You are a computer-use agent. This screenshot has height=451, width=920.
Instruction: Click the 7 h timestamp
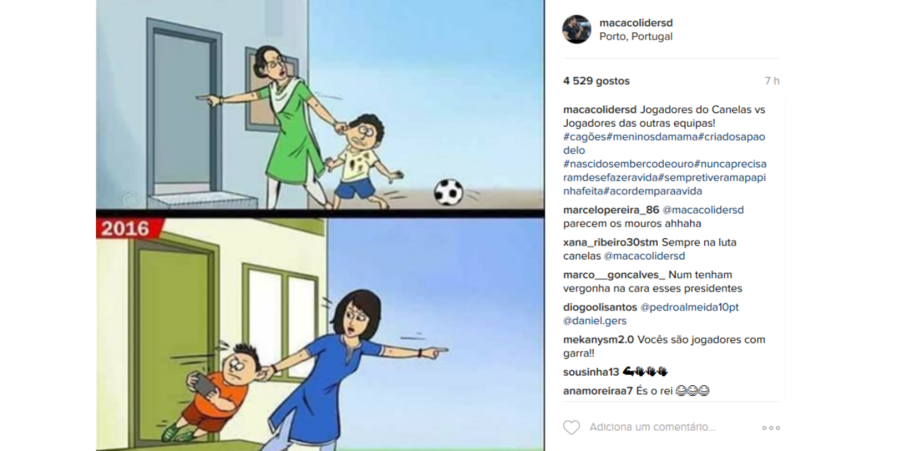click(x=772, y=81)
